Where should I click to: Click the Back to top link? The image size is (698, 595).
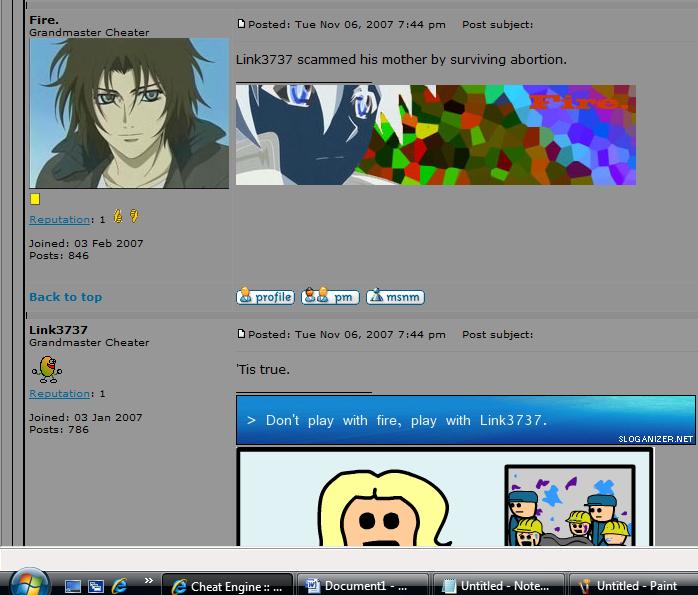65,297
